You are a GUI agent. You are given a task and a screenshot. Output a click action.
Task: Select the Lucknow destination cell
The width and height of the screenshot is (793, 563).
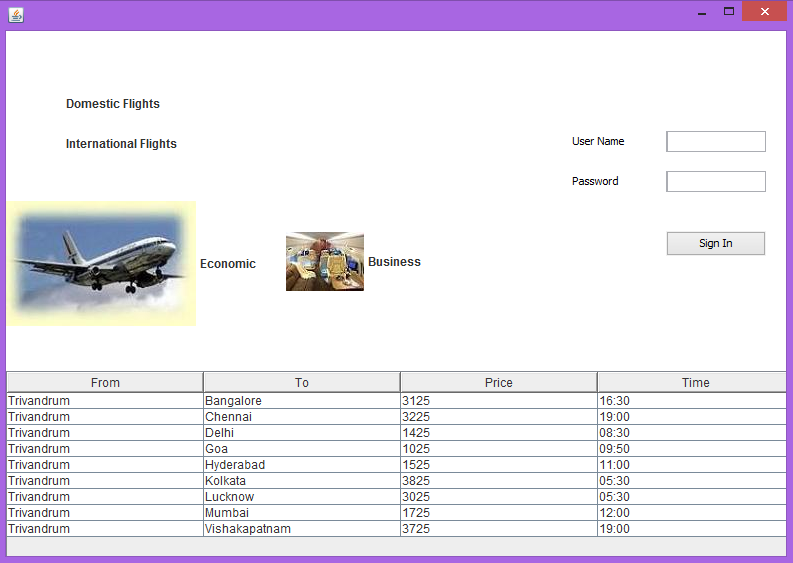pos(302,497)
